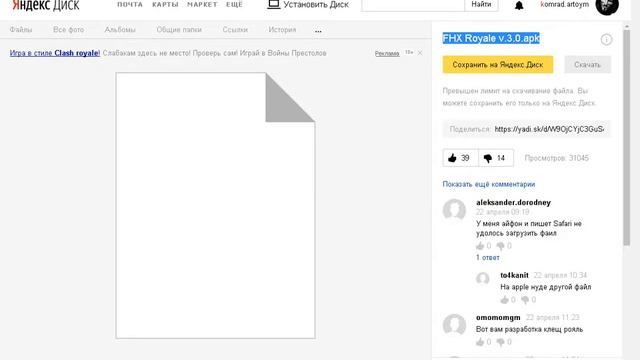Switch to the История tab
Image resolution: width=640 pixels, height=360 pixels.
pos(282,30)
